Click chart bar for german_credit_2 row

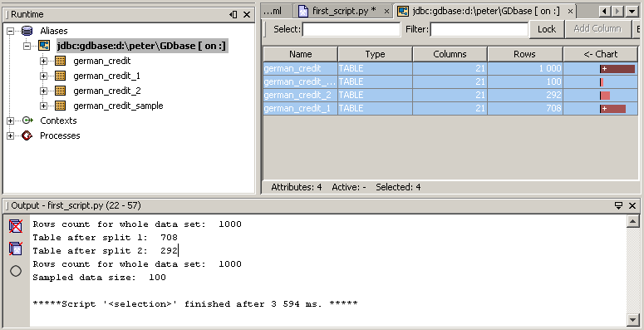tap(605, 96)
